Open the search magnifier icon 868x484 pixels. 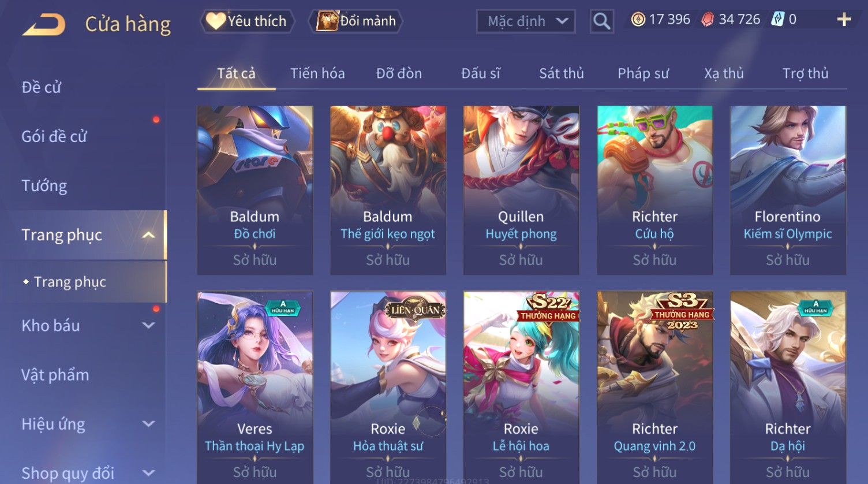(x=602, y=21)
